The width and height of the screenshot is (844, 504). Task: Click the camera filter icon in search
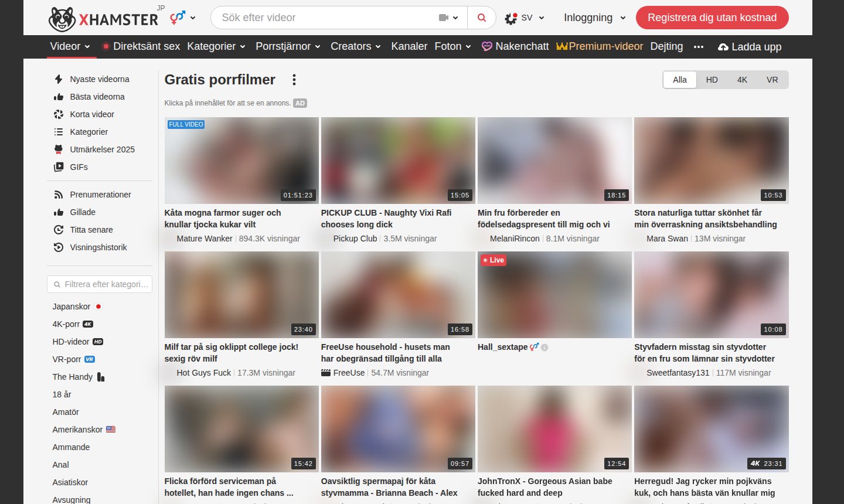tap(448, 18)
